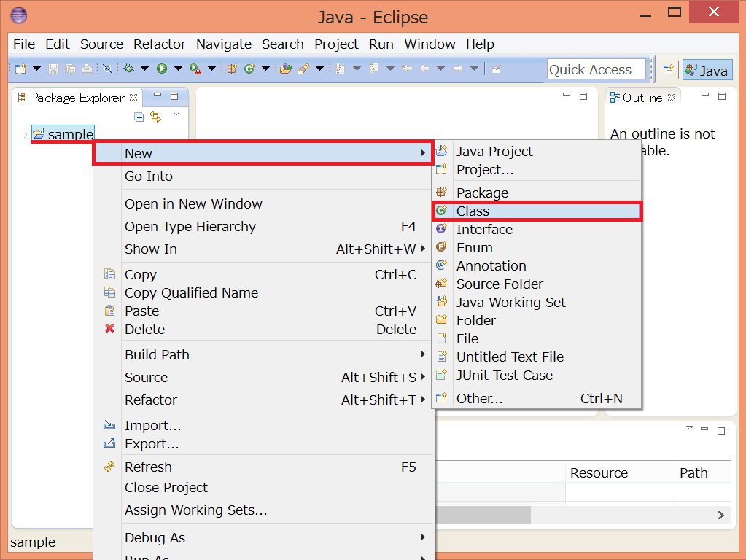Viewport: 746px width, 560px height.
Task: Open the Window menu
Action: point(430,44)
